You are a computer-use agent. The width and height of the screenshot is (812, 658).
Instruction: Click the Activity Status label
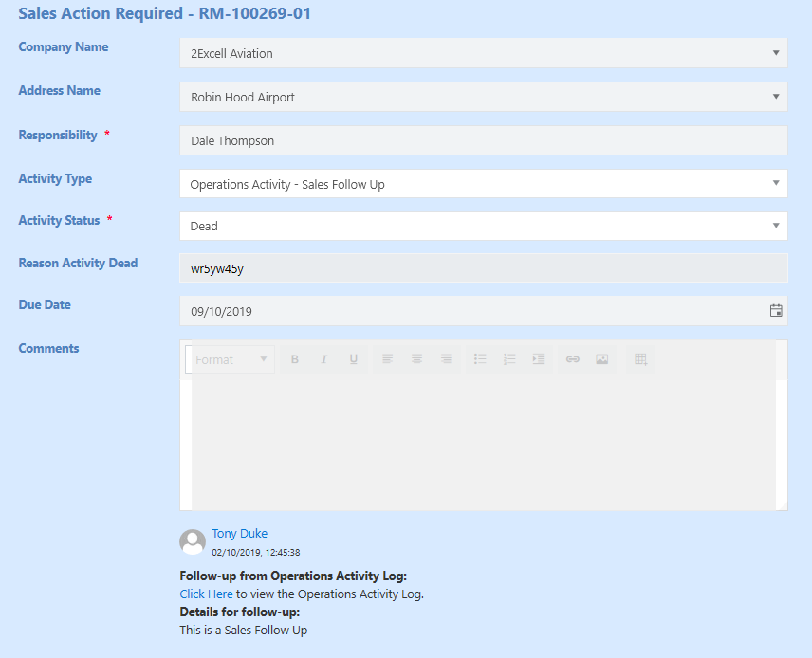(x=59, y=221)
